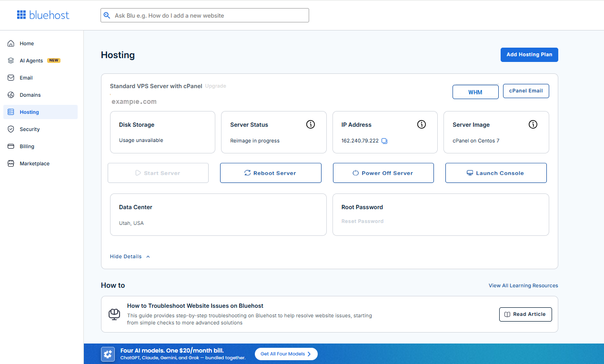This screenshot has width=604, height=364.
Task: Open AI Agents in the sidebar
Action: pos(40,61)
